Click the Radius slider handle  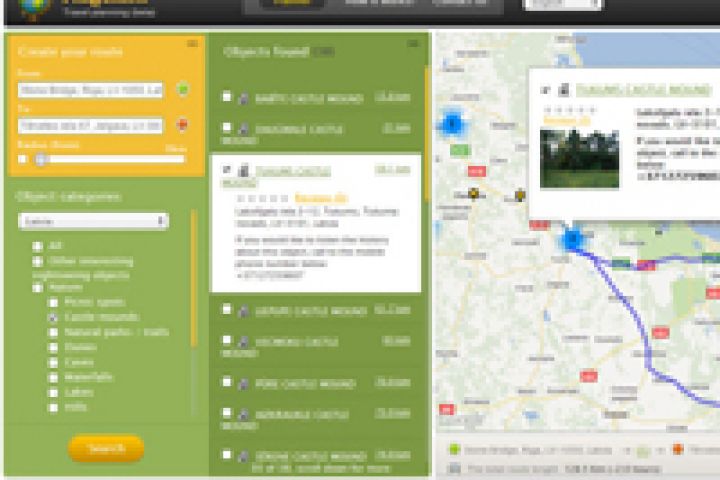pos(41,159)
